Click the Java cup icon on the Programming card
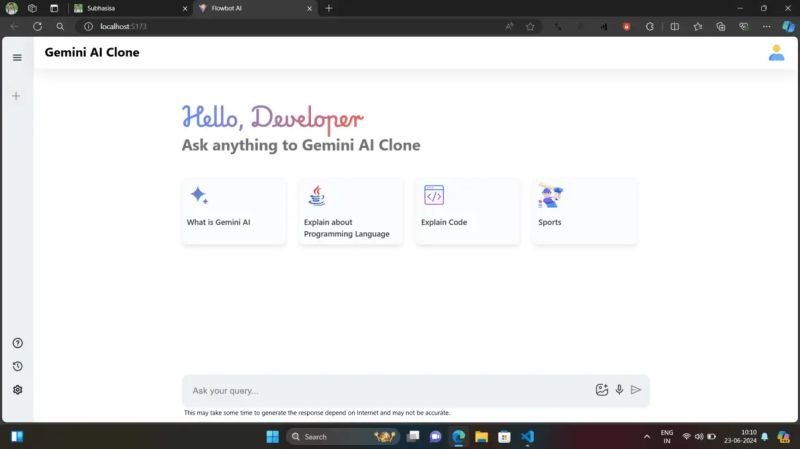Screen dimensions: 800x449 (x=317, y=195)
